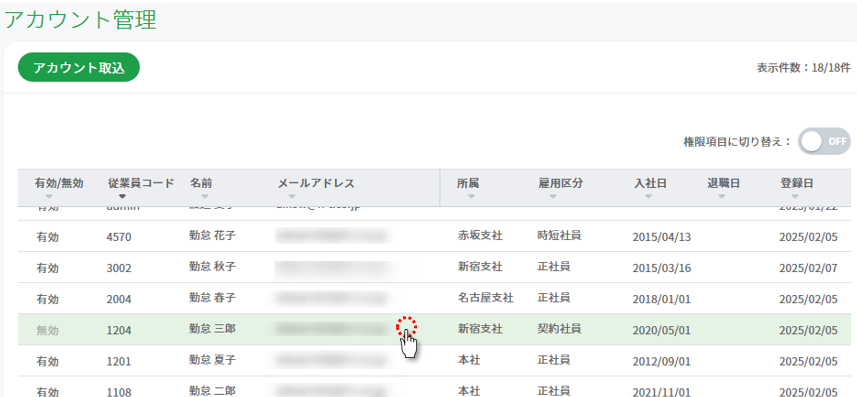Click the 有効 status in row 3002
The height and width of the screenshot is (397, 857).
click(x=47, y=268)
